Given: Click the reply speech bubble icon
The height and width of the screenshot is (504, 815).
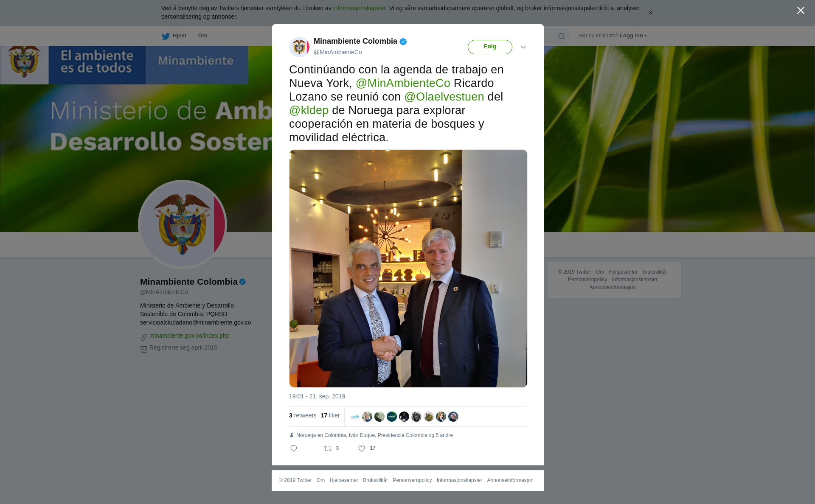Looking at the screenshot, I should click(x=294, y=448).
